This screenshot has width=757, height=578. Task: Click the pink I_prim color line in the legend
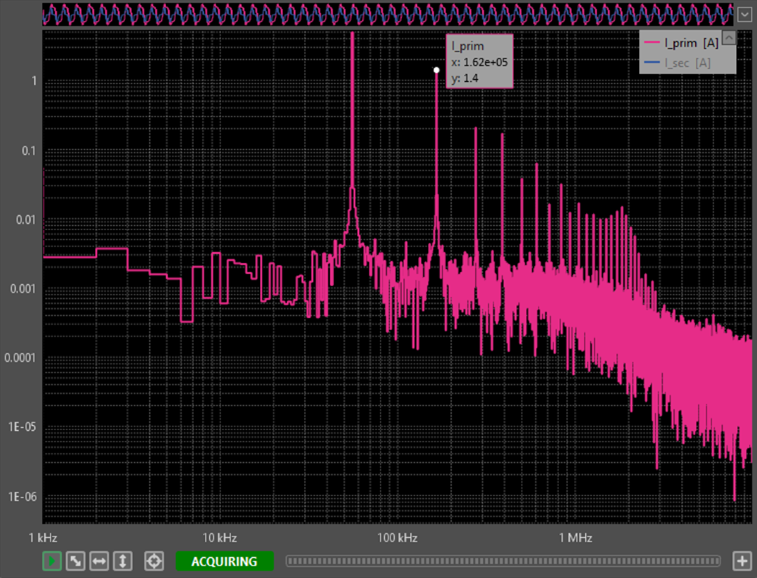(x=653, y=44)
